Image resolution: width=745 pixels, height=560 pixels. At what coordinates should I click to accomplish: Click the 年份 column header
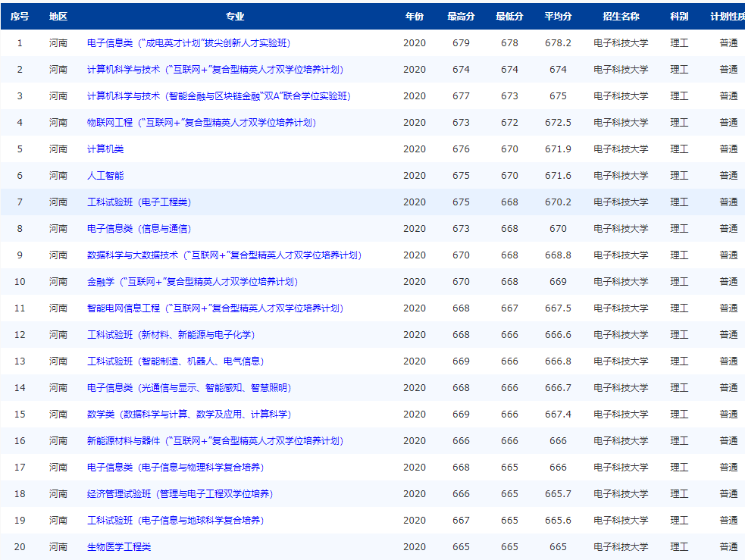[414, 16]
